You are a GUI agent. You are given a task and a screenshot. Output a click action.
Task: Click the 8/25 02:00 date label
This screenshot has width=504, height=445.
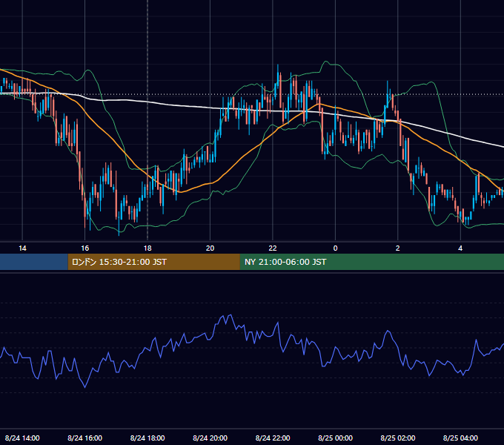tap(397, 438)
